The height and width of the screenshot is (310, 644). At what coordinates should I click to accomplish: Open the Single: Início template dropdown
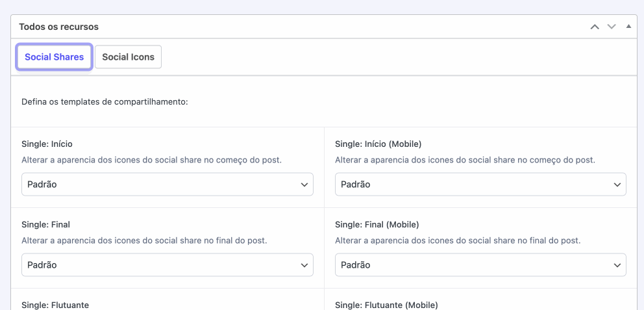click(x=167, y=185)
